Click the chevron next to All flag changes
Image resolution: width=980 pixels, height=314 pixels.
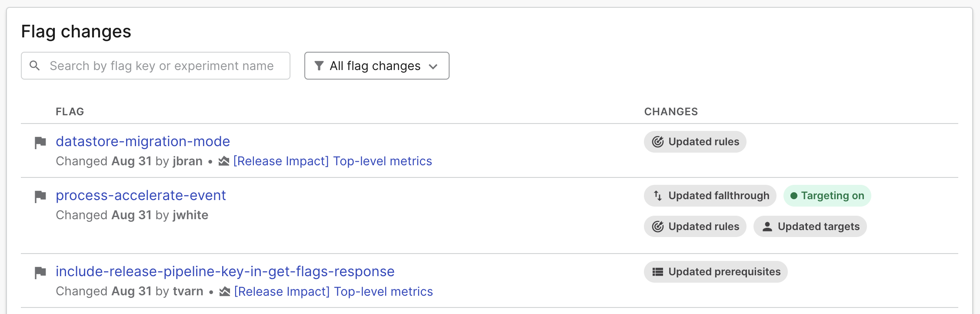point(433,67)
